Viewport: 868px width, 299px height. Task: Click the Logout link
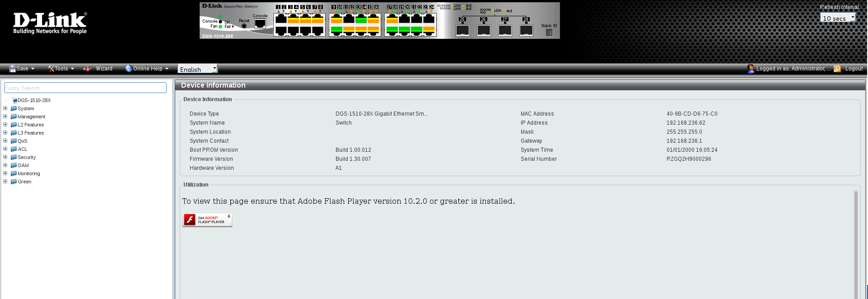[x=854, y=69]
